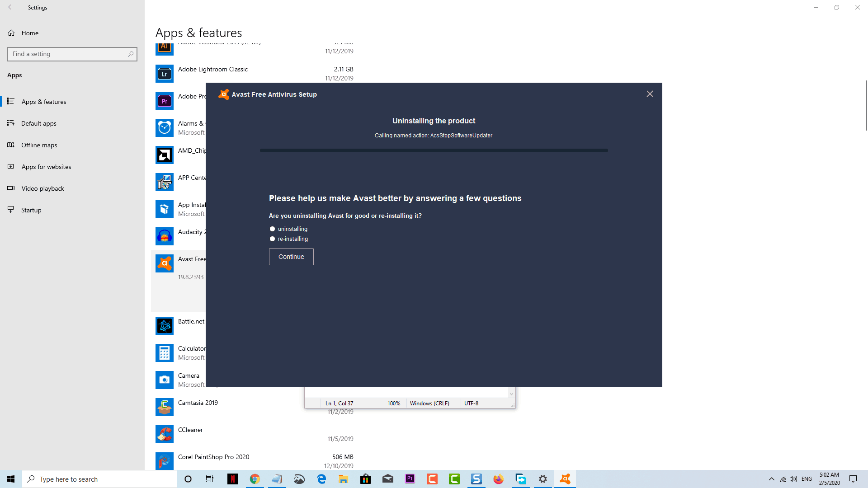Select Adobe Lightroom Classic entry text
The width and height of the screenshot is (868, 488).
[x=213, y=69]
